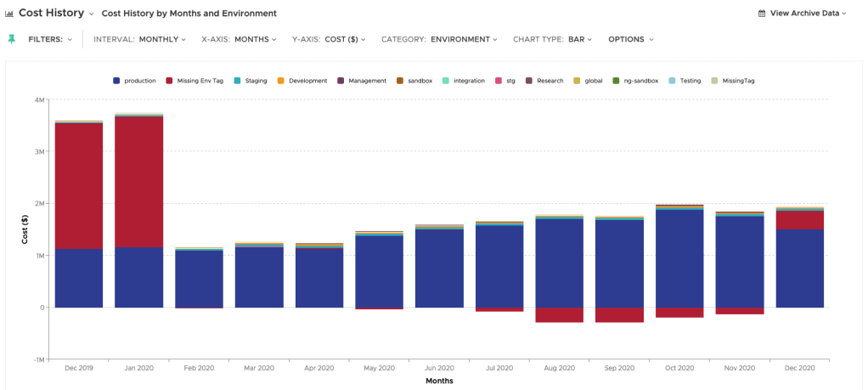
Task: Toggle Development series visibility in legend
Action: tap(307, 81)
